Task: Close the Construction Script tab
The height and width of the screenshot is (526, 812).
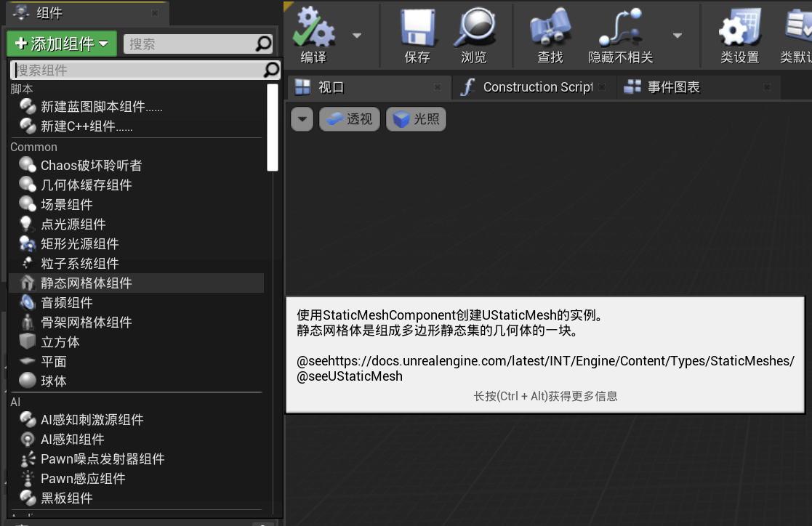Action: (x=602, y=87)
